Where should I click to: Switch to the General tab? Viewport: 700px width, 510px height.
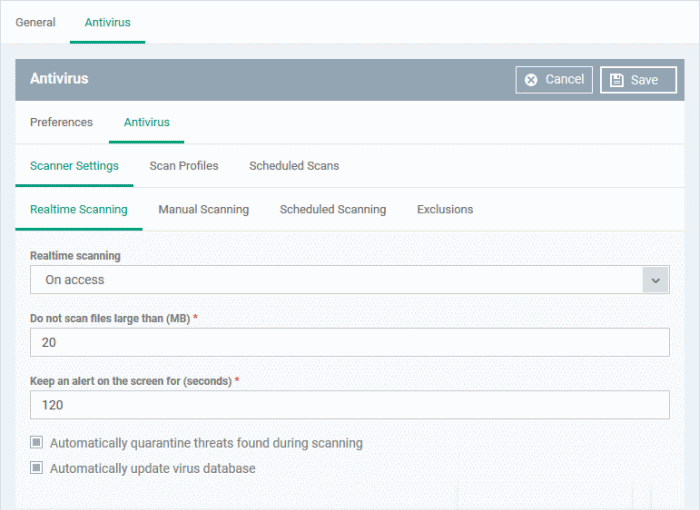pyautogui.click(x=35, y=22)
